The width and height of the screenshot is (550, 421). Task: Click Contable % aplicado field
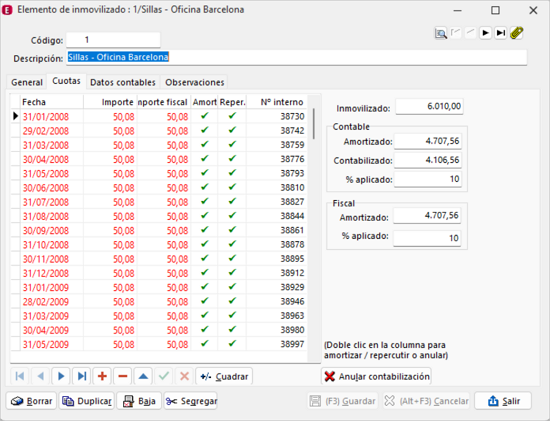428,179
